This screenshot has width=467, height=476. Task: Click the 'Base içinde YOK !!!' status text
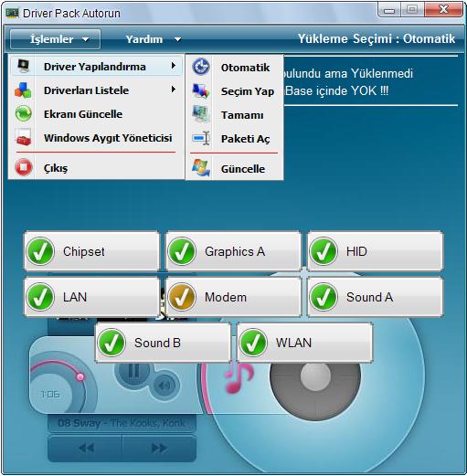pos(336,90)
